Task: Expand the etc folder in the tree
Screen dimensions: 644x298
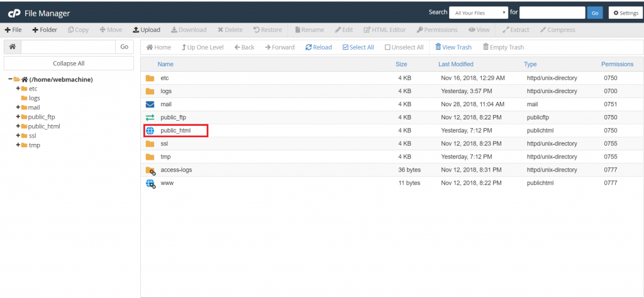Action: tap(18, 88)
